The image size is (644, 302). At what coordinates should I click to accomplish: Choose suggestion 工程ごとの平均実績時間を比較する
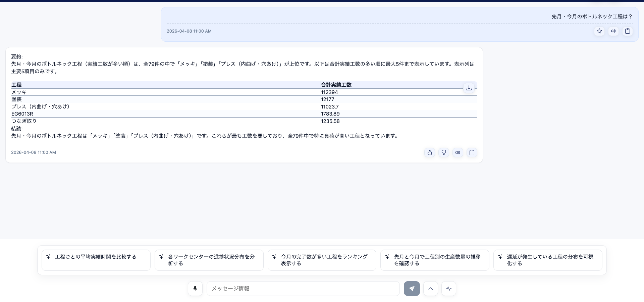(x=96, y=260)
